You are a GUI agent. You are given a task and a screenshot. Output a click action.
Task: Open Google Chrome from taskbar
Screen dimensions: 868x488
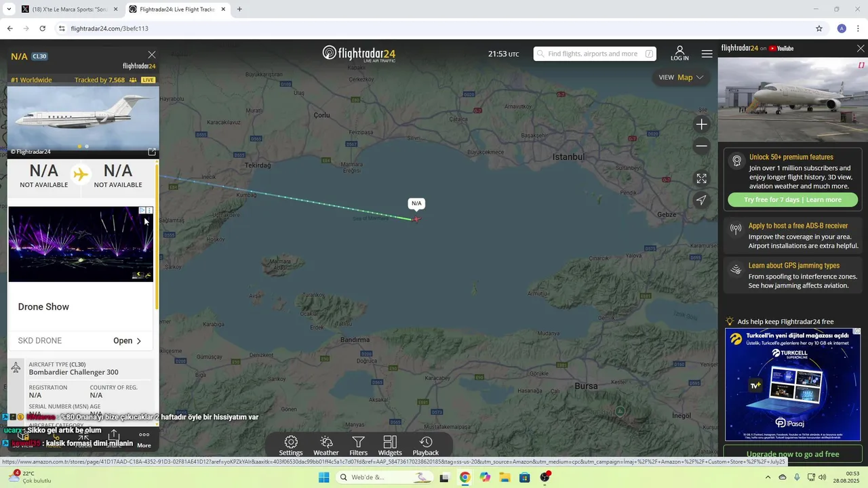pyautogui.click(x=465, y=477)
